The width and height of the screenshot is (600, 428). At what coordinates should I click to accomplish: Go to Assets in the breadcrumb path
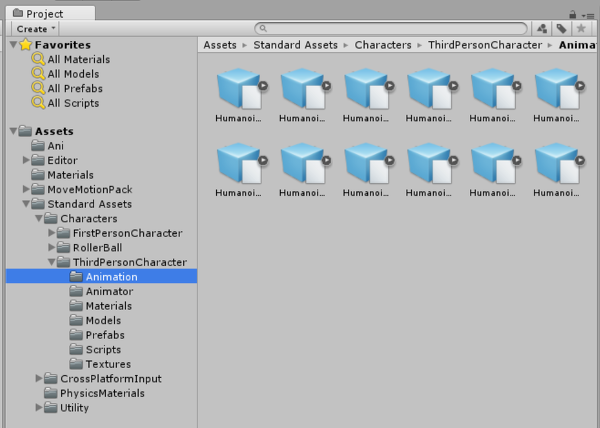pos(220,45)
